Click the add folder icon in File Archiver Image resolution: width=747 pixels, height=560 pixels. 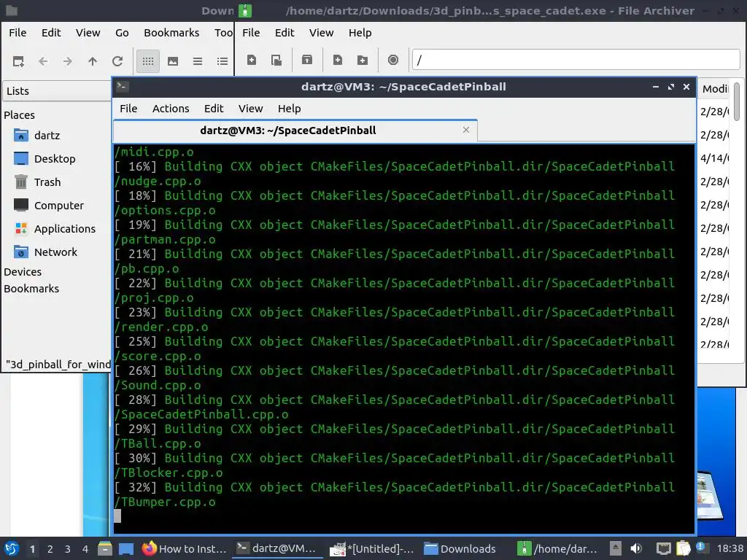pyautogui.click(x=362, y=60)
